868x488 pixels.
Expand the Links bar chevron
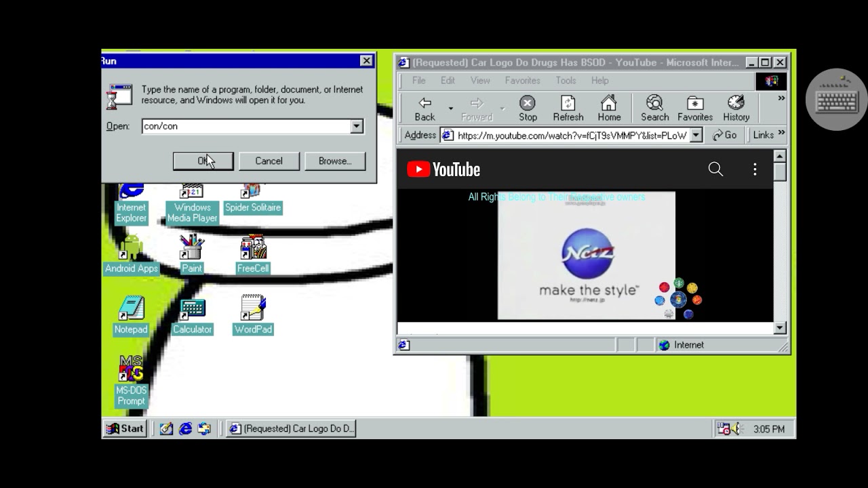coord(781,134)
